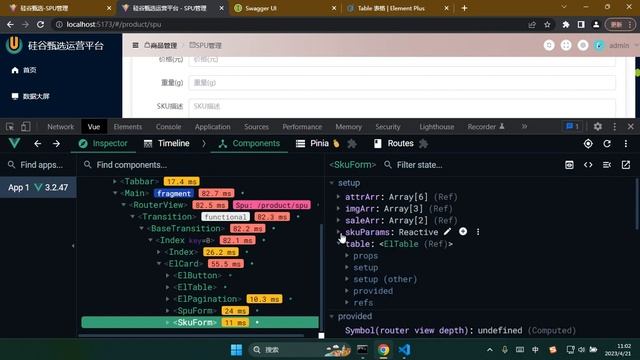Click the Routes plugin puzzle icon
The image size is (640, 360).
pos(423,144)
